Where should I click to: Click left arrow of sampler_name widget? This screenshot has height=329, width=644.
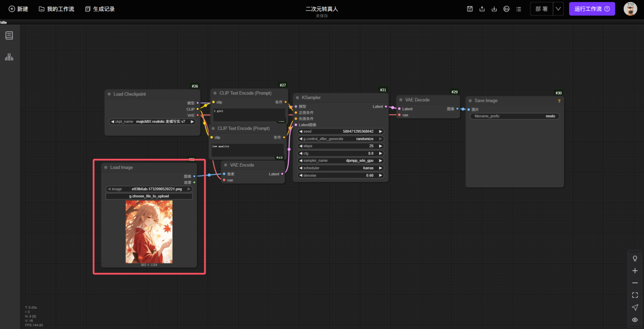click(x=301, y=160)
